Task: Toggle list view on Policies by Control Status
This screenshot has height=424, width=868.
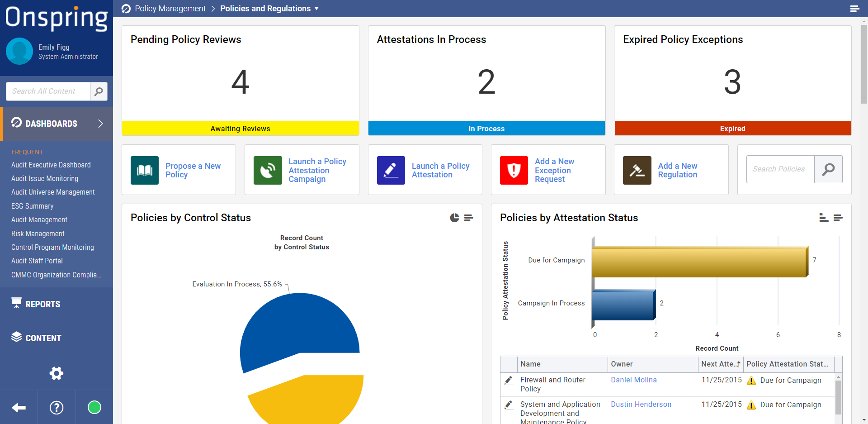Action: 469,218
